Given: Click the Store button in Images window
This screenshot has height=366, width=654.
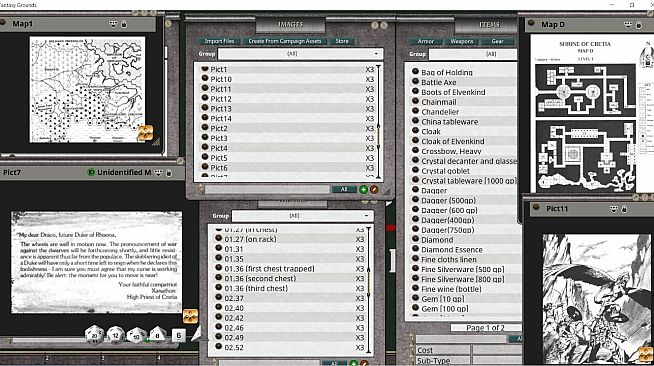Looking at the screenshot, I should point(342,41).
